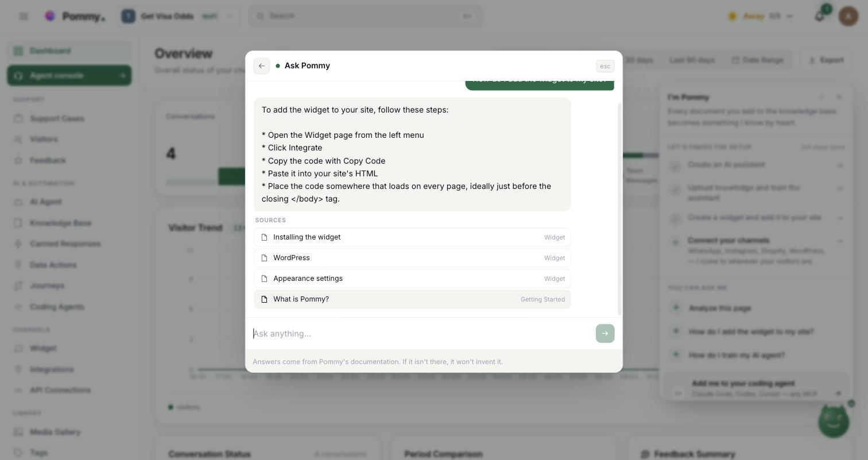
Task: Click the top Search field
Action: click(366, 16)
